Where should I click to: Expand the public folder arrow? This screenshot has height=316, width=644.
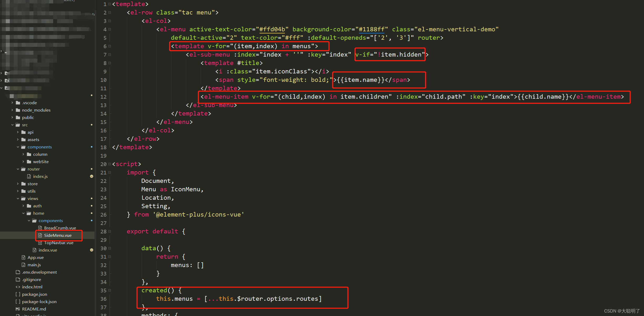pyautogui.click(x=12, y=117)
